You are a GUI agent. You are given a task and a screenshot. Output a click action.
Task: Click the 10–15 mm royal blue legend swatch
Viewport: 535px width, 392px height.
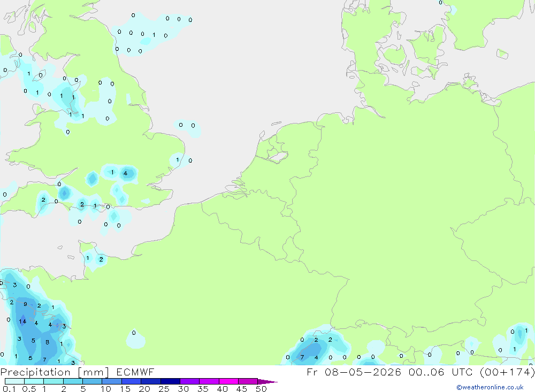(112, 381)
